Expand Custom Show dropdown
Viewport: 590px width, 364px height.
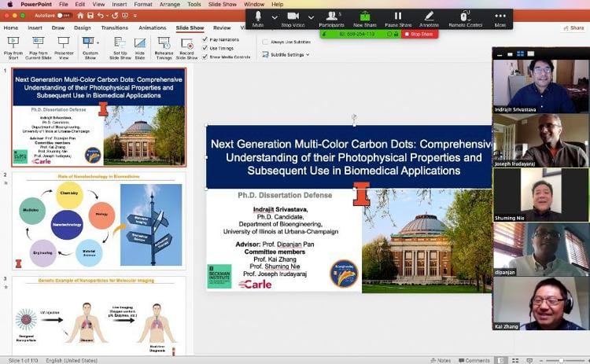[98, 42]
